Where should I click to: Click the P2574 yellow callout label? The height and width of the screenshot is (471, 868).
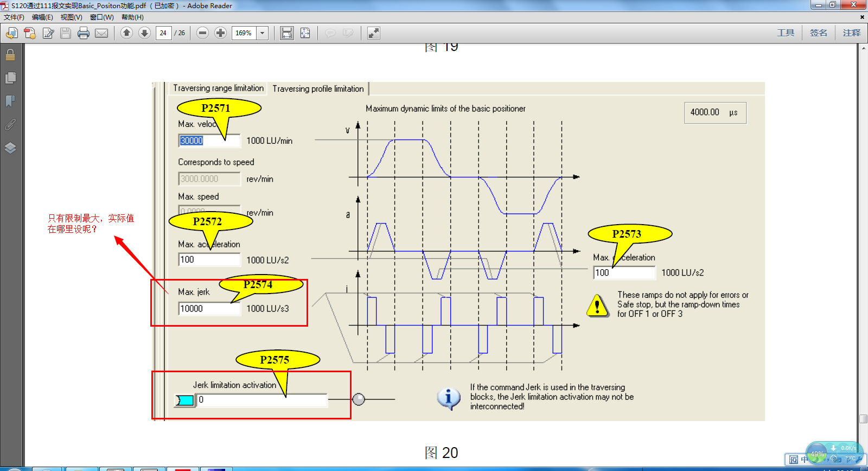coord(258,284)
